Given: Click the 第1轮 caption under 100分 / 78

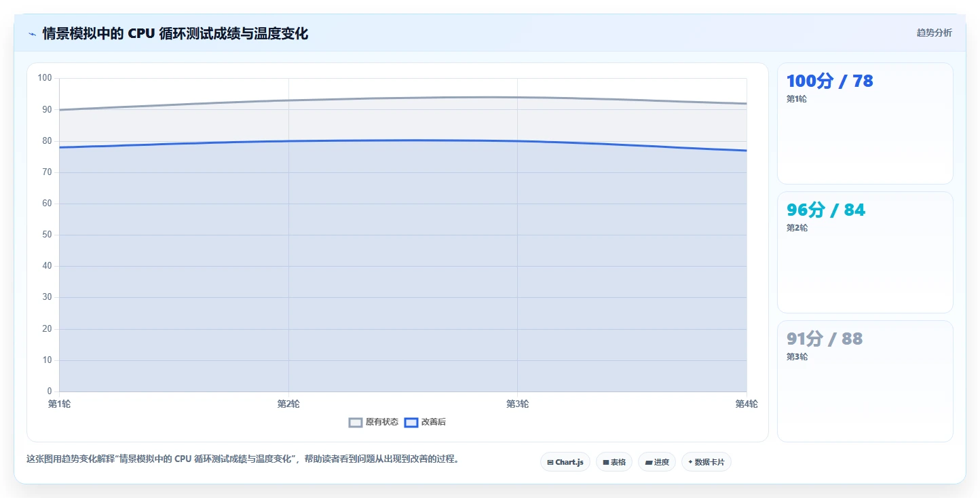Looking at the screenshot, I should [797, 99].
